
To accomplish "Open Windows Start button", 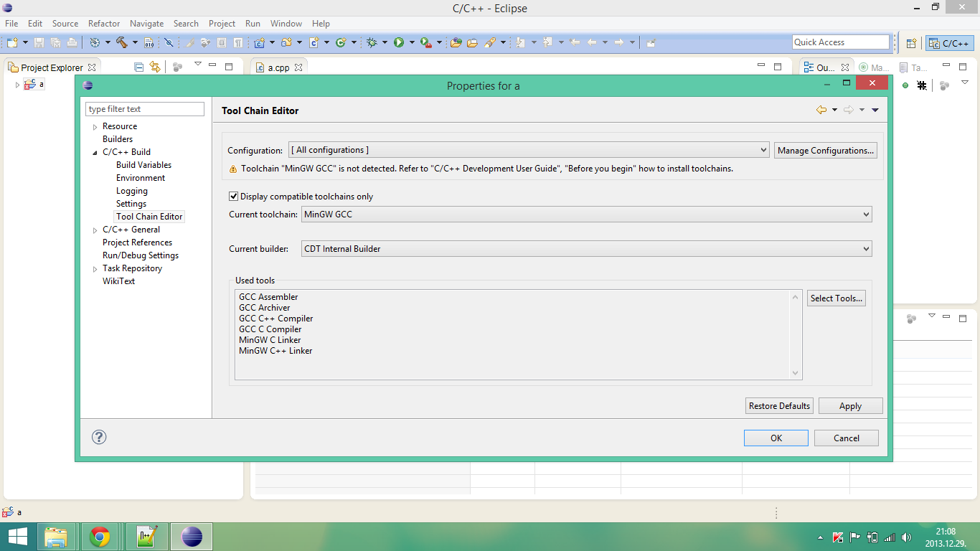I will [17, 537].
